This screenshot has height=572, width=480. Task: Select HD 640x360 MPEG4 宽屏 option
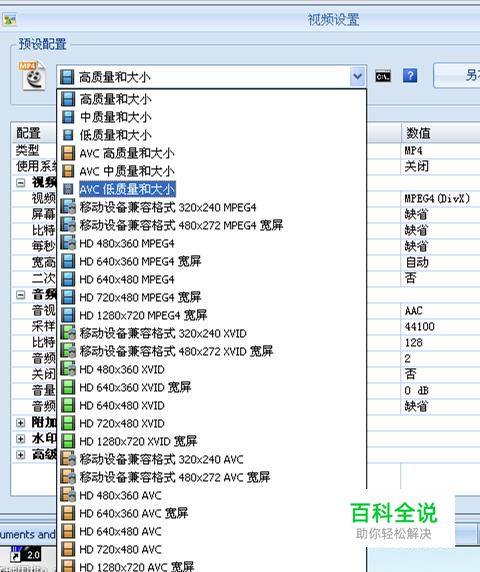click(x=212, y=261)
